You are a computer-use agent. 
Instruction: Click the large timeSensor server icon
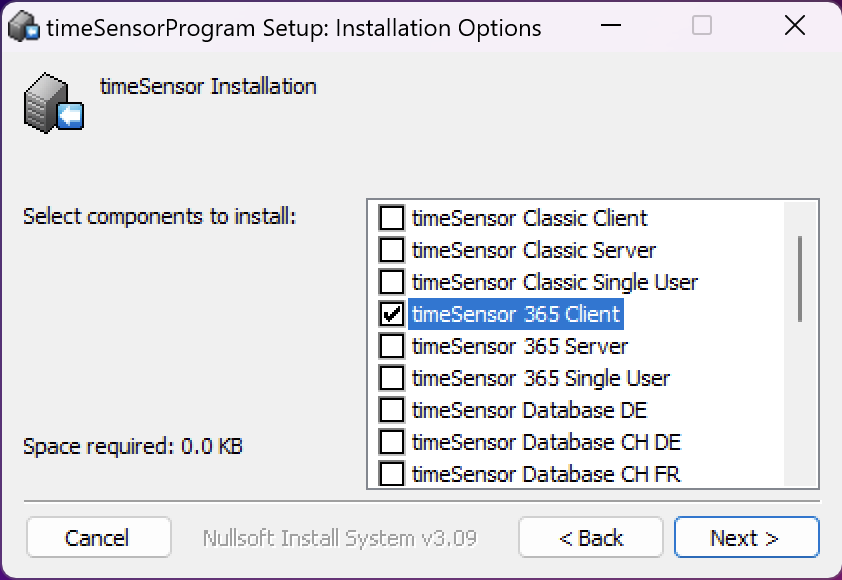54,103
